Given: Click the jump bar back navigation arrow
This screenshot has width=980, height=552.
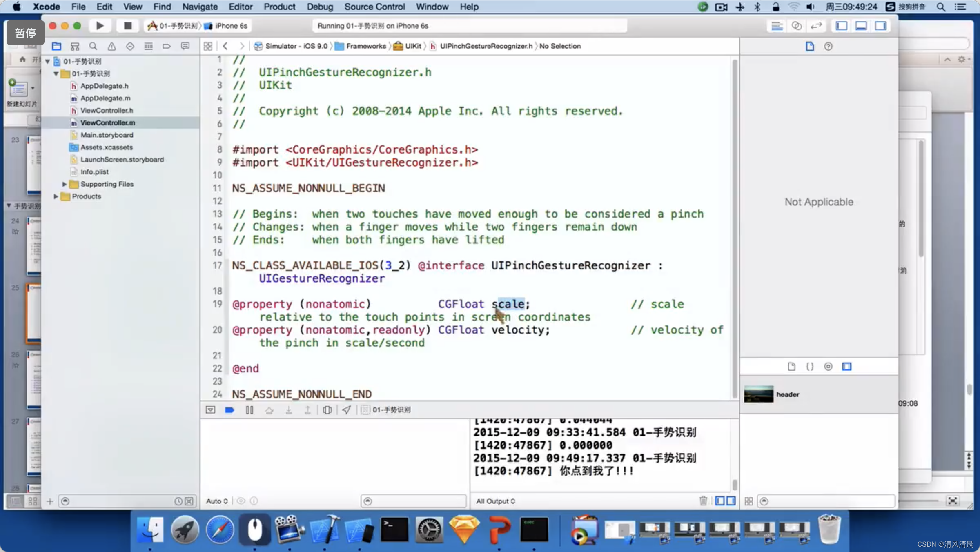Looking at the screenshot, I should point(225,46).
